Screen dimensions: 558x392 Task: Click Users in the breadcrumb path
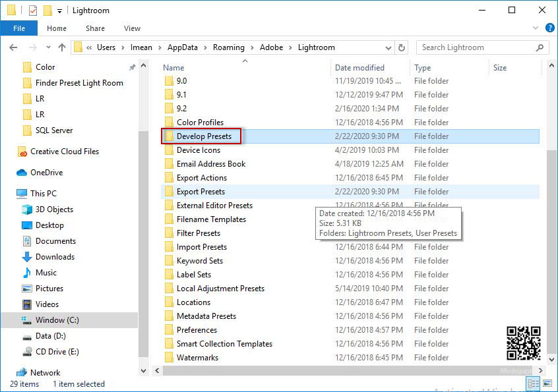click(106, 47)
